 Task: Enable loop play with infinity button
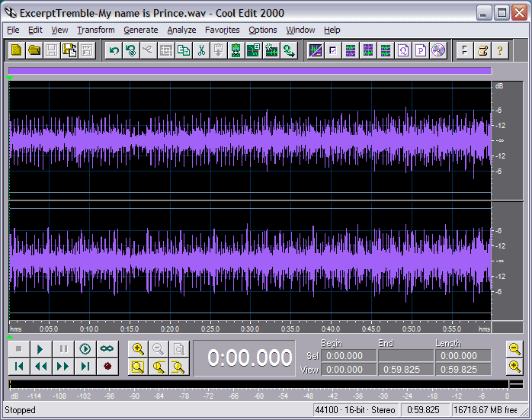point(107,349)
